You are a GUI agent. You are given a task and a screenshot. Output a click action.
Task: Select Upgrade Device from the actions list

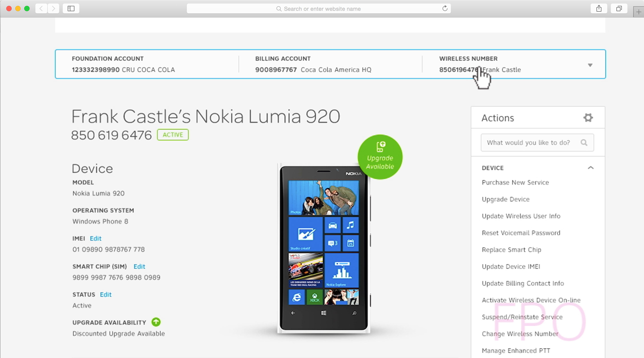click(506, 199)
